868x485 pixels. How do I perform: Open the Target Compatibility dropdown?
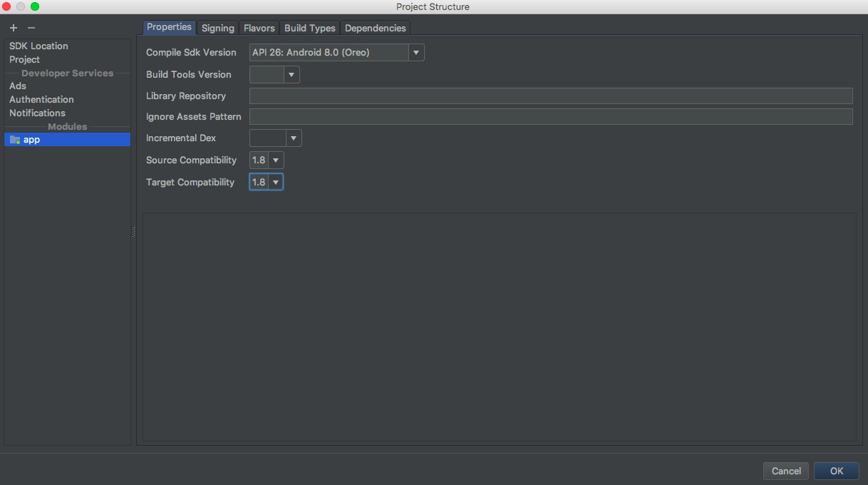(x=276, y=182)
